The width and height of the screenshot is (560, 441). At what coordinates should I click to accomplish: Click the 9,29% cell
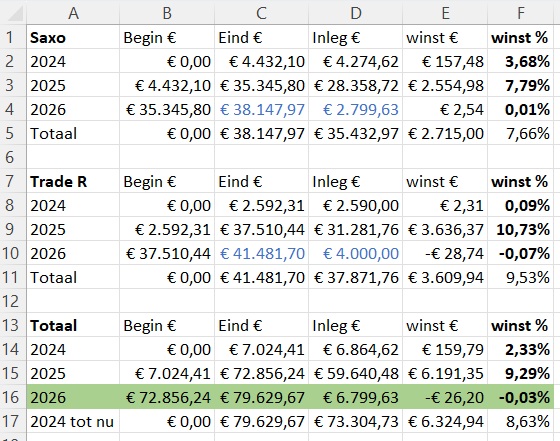[x=521, y=373]
